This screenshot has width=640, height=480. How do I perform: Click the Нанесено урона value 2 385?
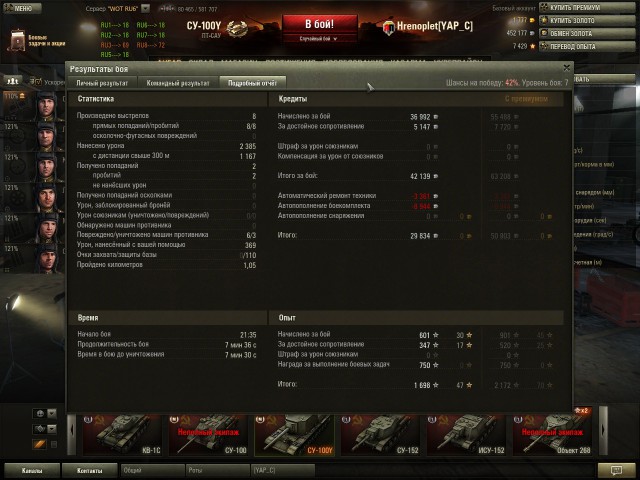248,146
